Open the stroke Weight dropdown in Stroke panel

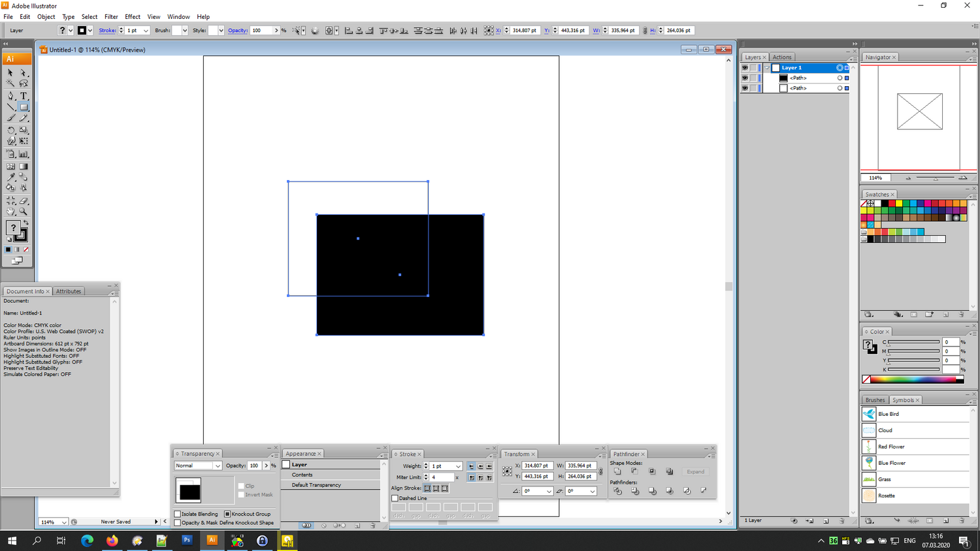point(458,466)
